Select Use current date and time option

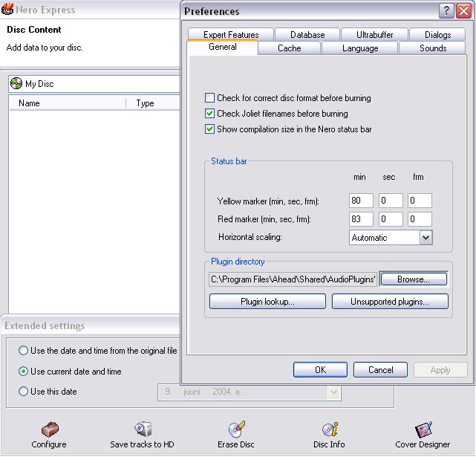click(23, 371)
